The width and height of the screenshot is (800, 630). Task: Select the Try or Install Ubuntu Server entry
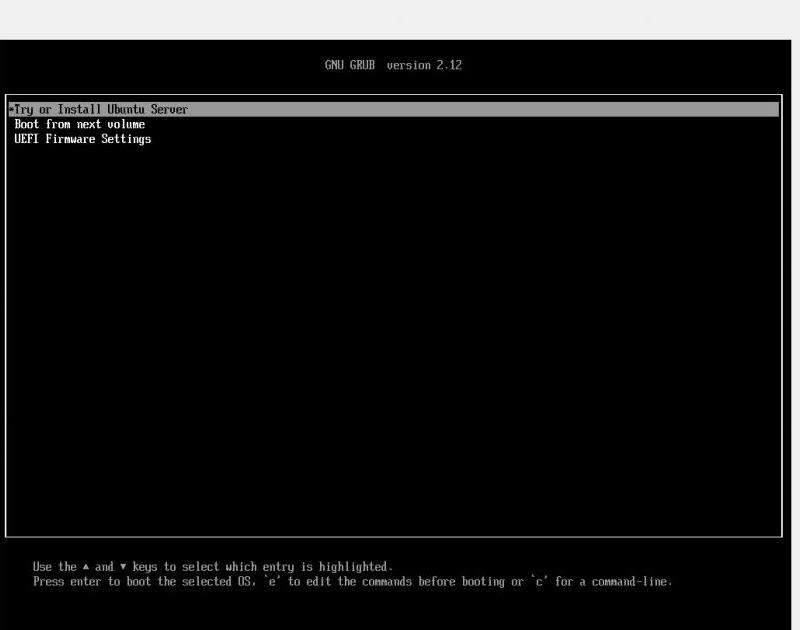coord(394,109)
